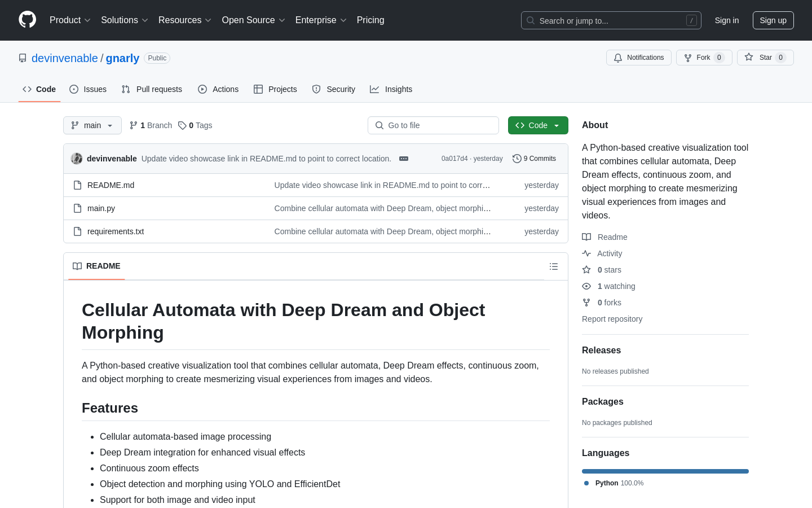Click the Releases heading link
Image resolution: width=812 pixels, height=508 pixels.
point(601,350)
